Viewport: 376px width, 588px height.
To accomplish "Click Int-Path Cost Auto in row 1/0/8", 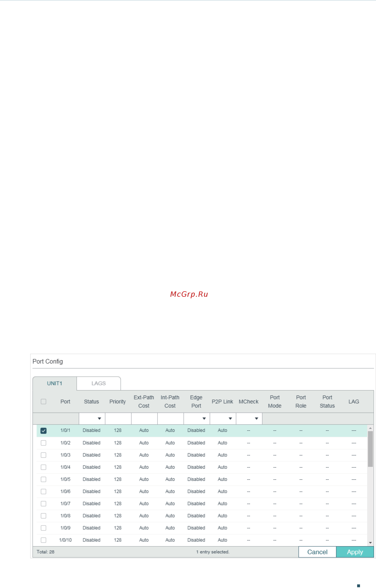I will (170, 516).
